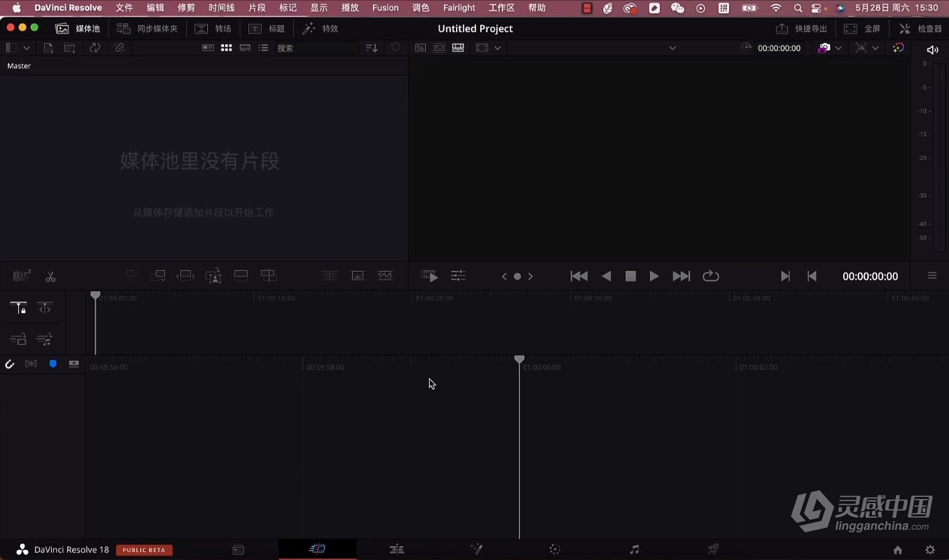
Task: Switch to the 标题 titles panel
Action: pyautogui.click(x=266, y=29)
